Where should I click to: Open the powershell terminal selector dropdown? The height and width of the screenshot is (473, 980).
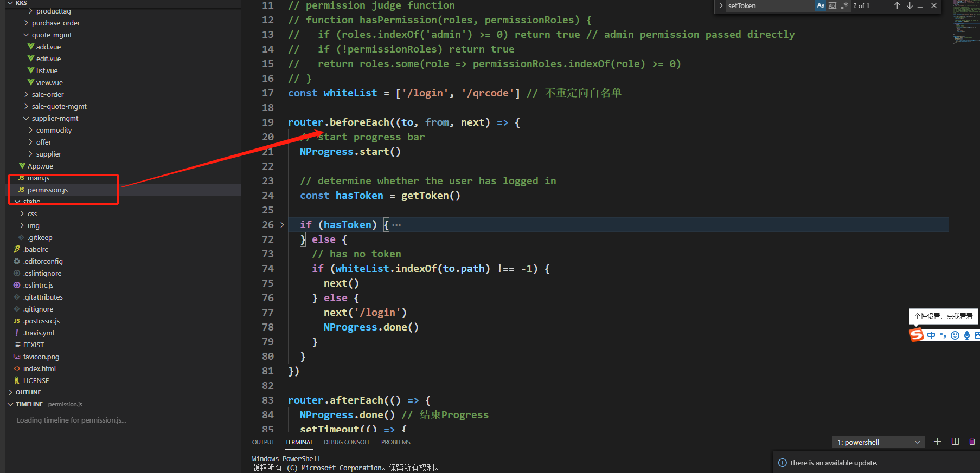(x=878, y=442)
